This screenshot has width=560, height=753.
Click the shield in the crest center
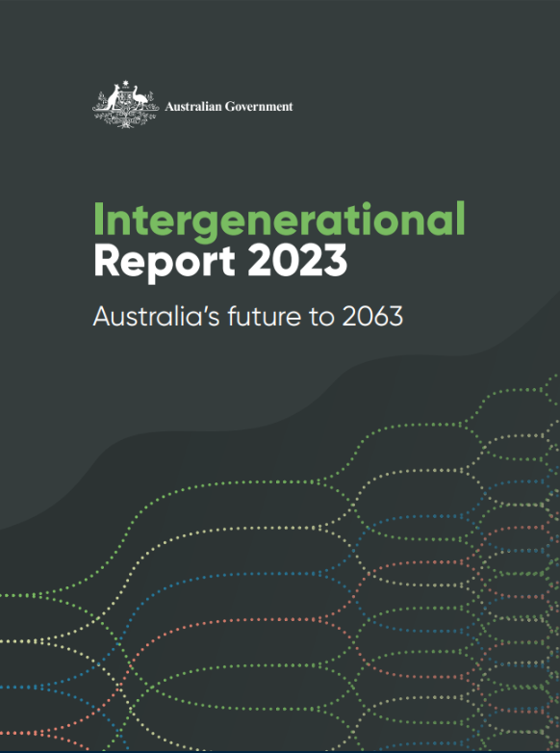pos(126,100)
